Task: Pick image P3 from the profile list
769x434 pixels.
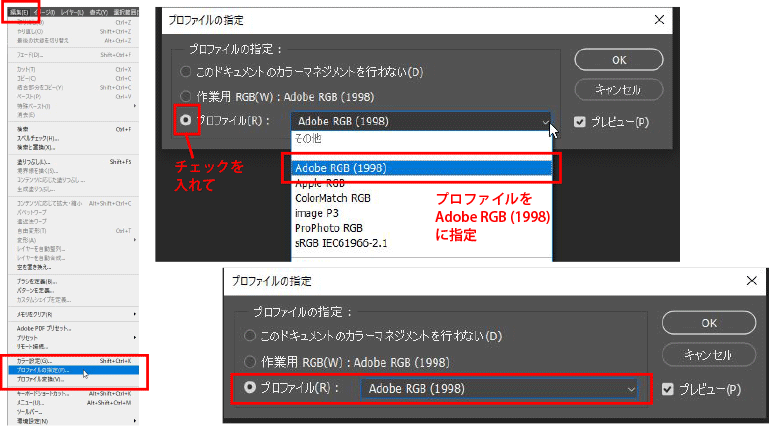Action: [x=421, y=213]
